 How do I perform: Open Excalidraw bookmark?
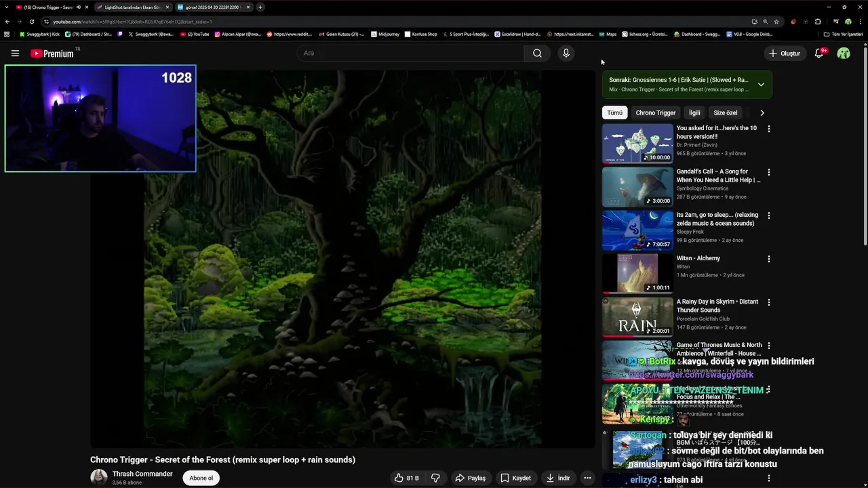point(517,34)
